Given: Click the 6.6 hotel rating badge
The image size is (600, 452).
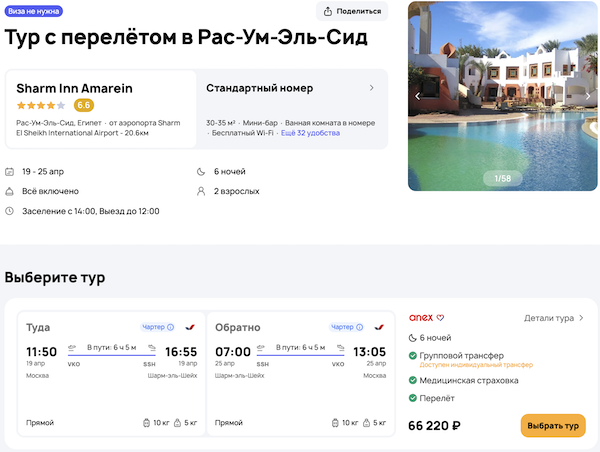Looking at the screenshot, I should click(x=84, y=105).
